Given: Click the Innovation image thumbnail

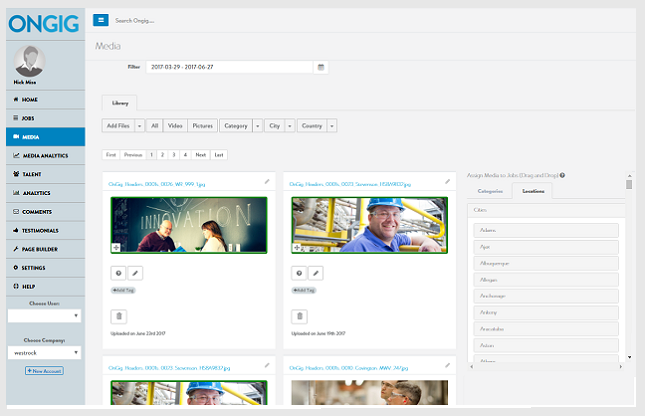Looking at the screenshot, I should point(189,225).
